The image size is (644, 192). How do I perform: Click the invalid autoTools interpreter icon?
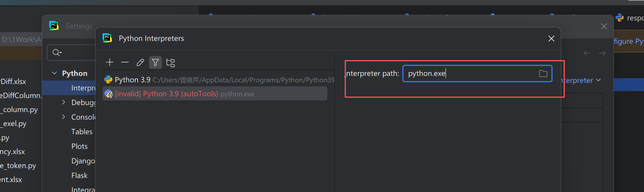pos(108,94)
